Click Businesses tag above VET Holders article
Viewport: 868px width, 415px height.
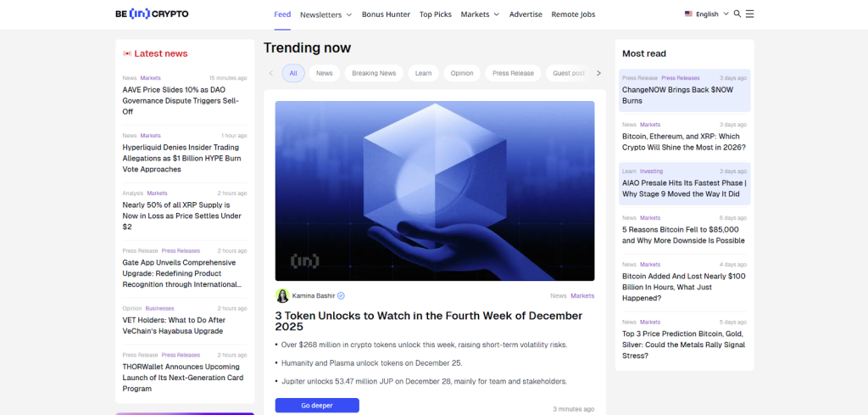[160, 309]
